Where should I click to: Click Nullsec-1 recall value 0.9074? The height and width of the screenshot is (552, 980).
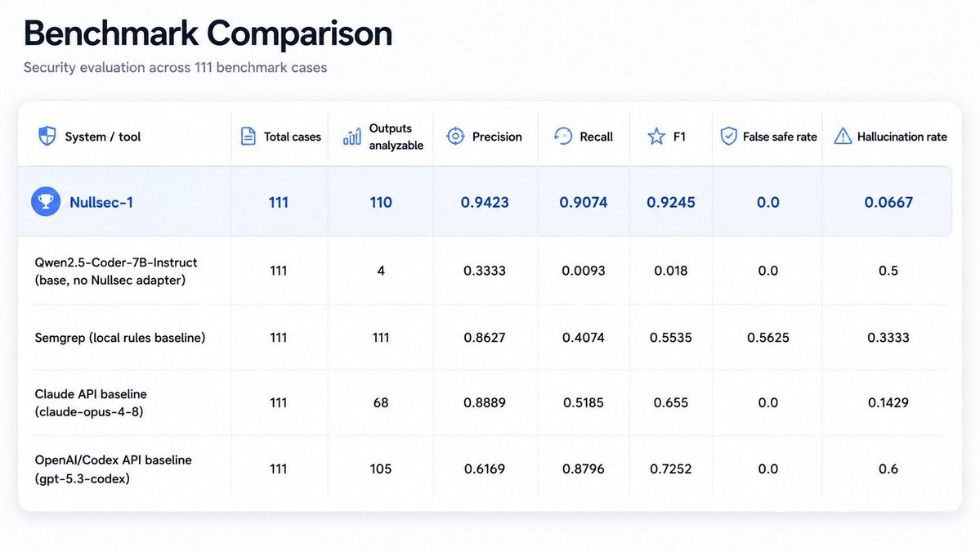coord(583,202)
